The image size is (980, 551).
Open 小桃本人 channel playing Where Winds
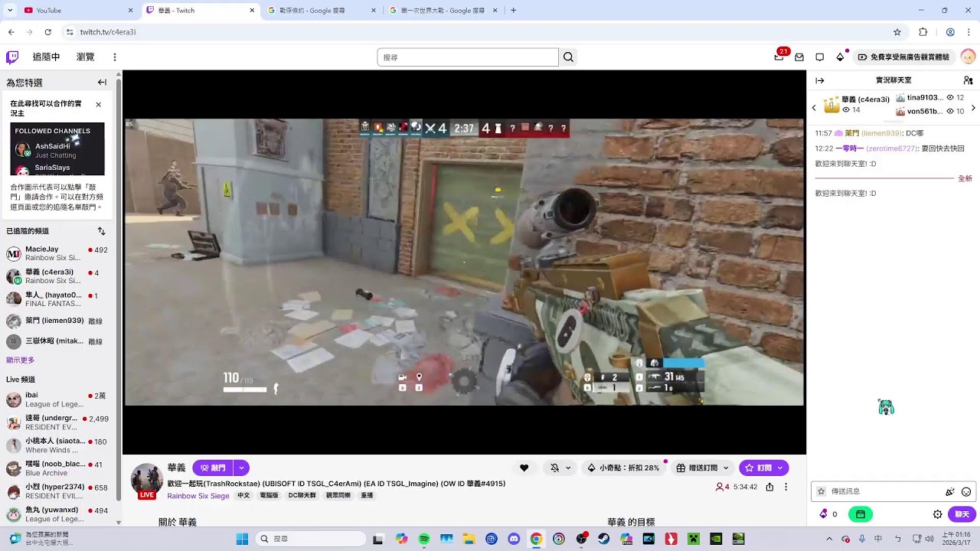pyautogui.click(x=59, y=445)
